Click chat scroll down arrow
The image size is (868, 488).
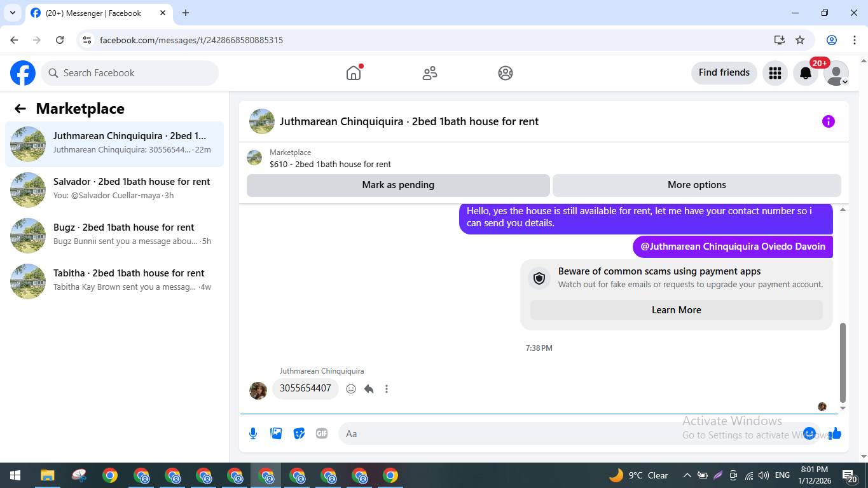point(843,409)
